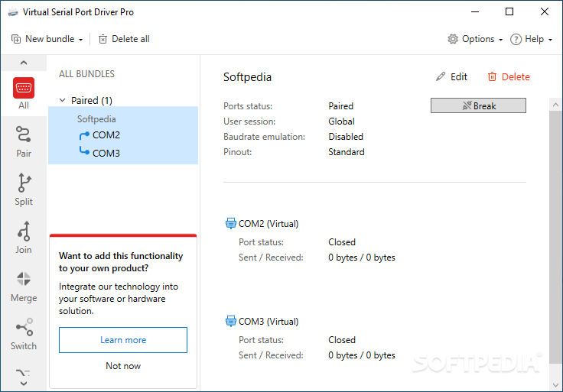Click COM3 Sent / Received bytes value

[x=362, y=355]
